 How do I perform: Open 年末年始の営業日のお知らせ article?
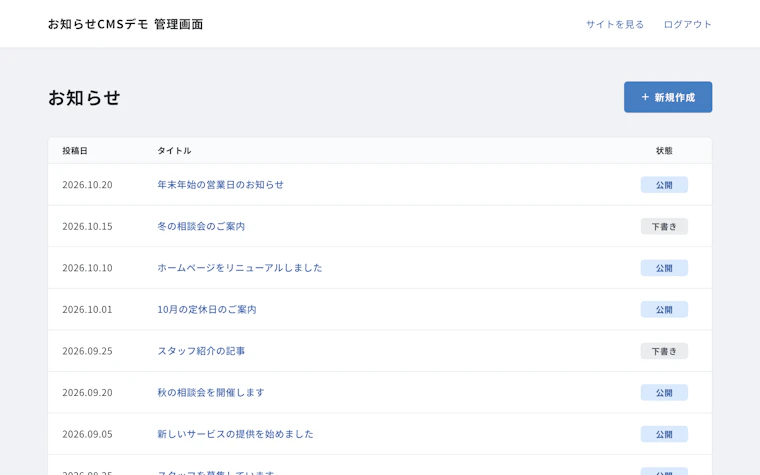tap(221, 185)
